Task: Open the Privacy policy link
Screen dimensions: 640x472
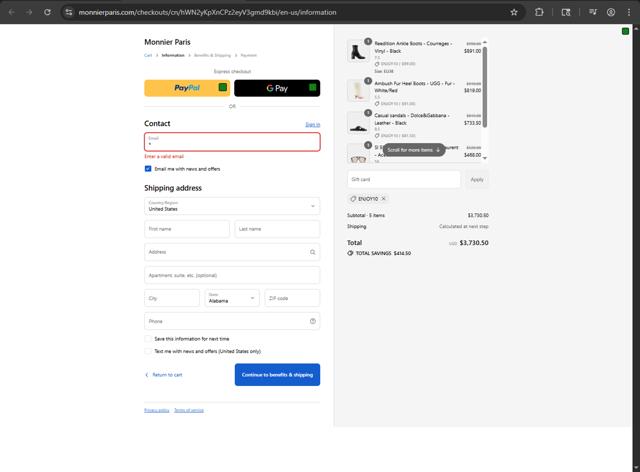Action: (x=157, y=410)
